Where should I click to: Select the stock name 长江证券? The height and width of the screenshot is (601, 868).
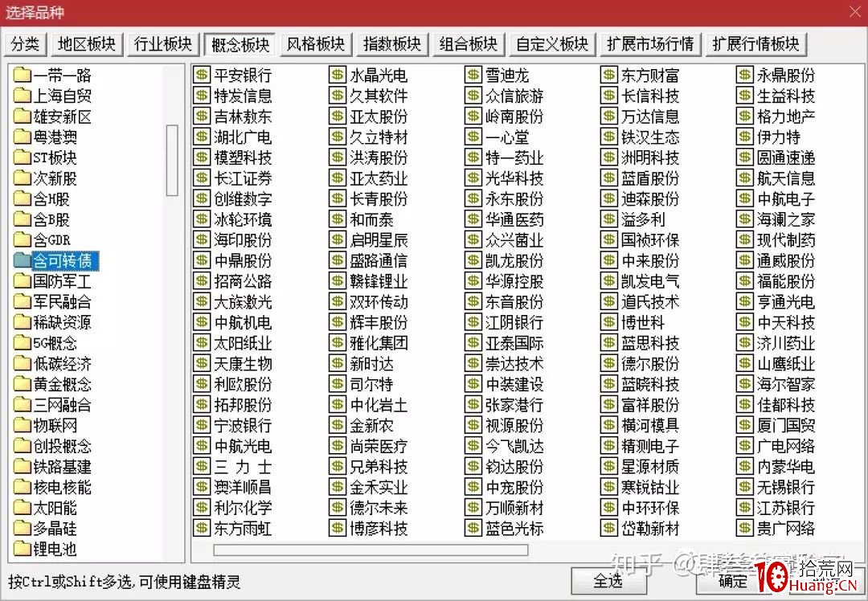point(243,178)
